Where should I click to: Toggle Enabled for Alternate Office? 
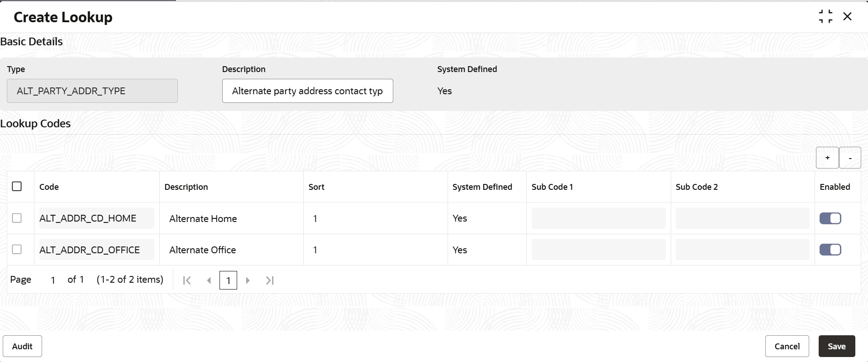[x=830, y=250]
